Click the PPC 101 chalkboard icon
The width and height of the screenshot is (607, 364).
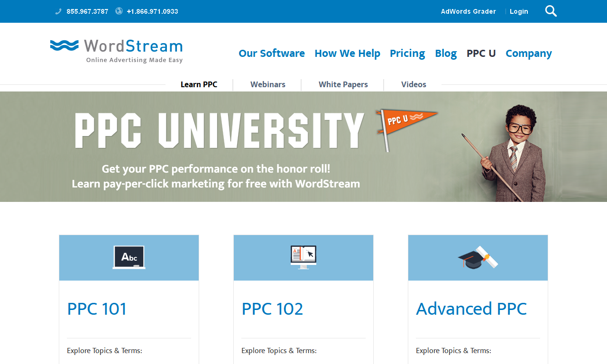click(x=129, y=257)
